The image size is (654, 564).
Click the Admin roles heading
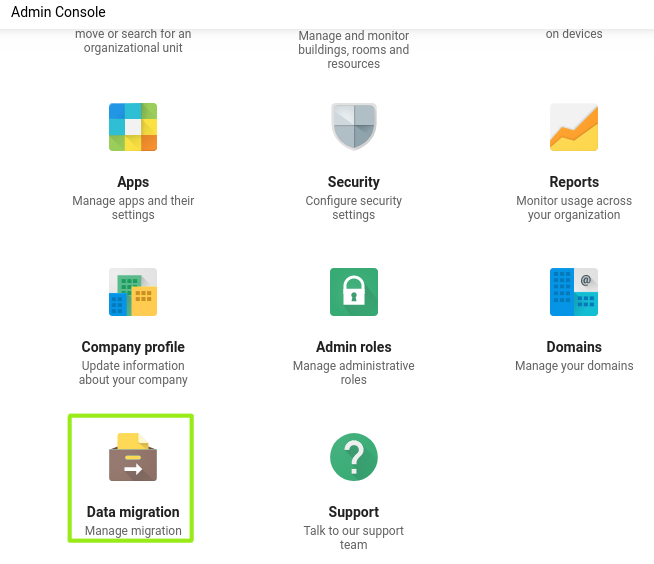point(353,347)
